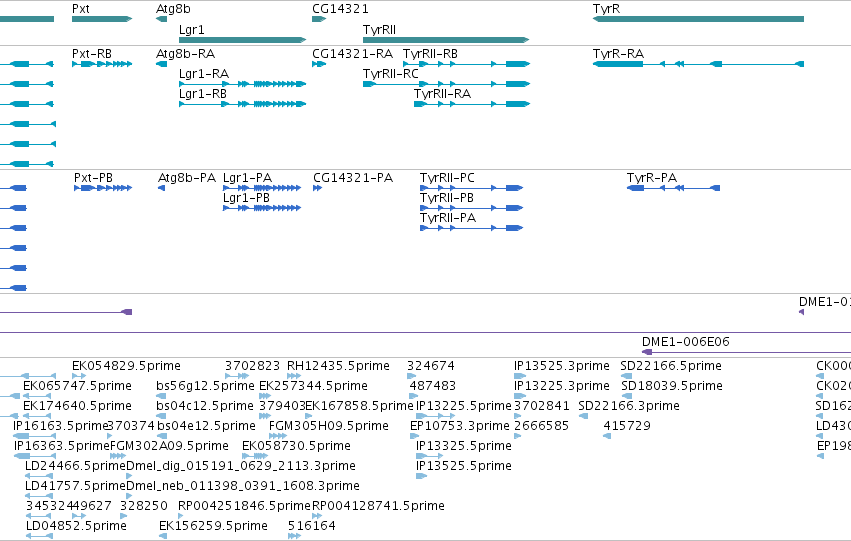
Task: Click the TyrRII-PC protein label
Action: (x=447, y=177)
